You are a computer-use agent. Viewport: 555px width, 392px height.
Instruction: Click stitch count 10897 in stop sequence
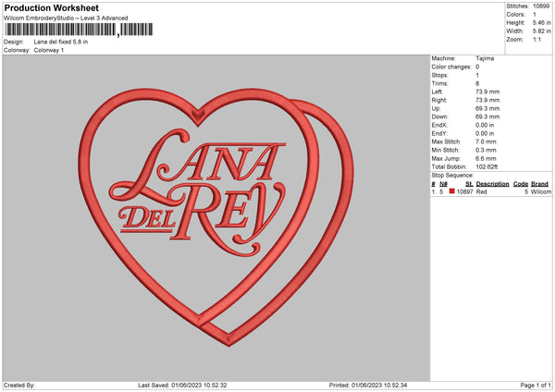[464, 191]
